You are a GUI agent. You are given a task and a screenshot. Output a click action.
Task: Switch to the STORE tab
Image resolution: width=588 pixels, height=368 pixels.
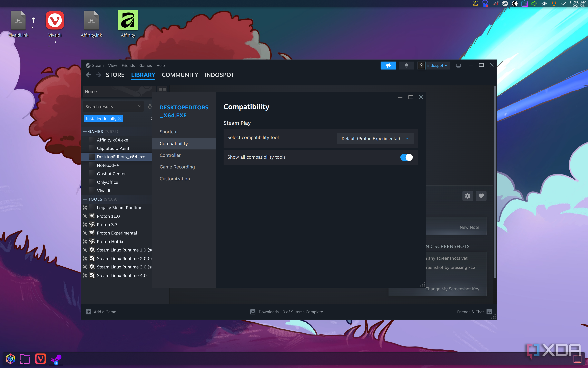pos(115,75)
